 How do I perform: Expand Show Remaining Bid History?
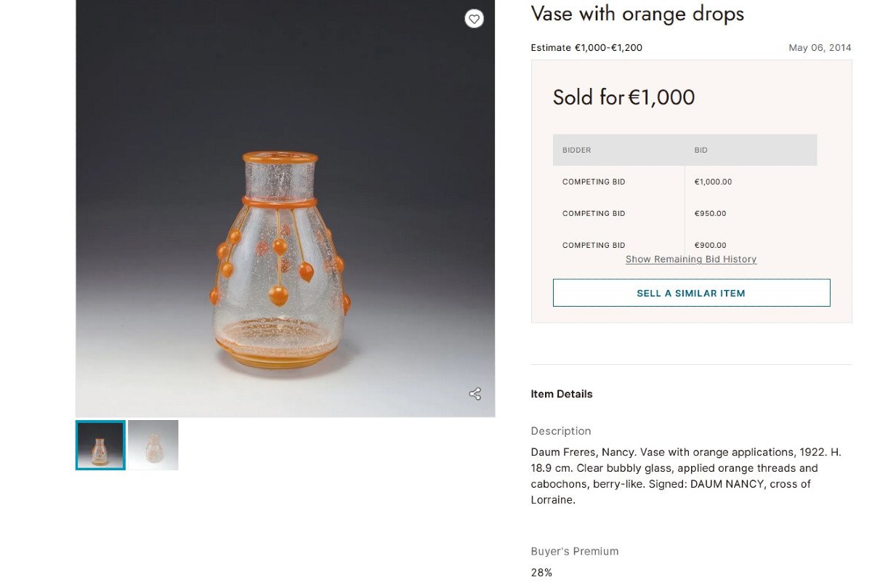(690, 259)
